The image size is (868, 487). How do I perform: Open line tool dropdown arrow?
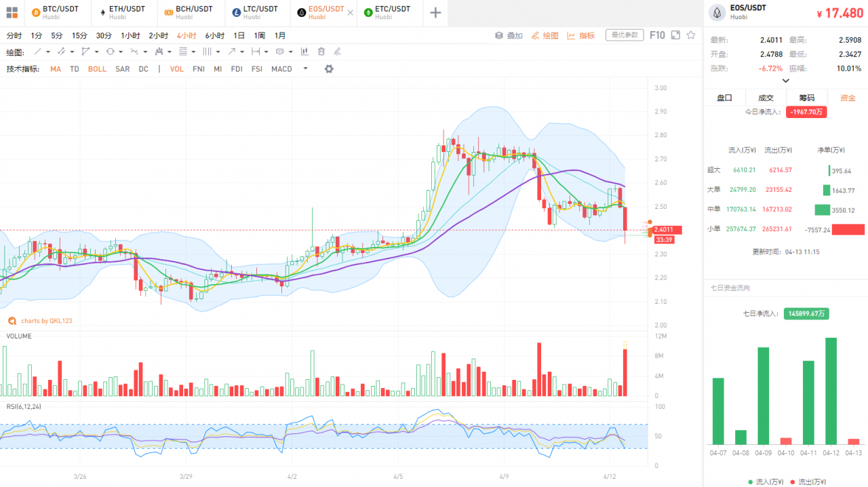(48, 52)
